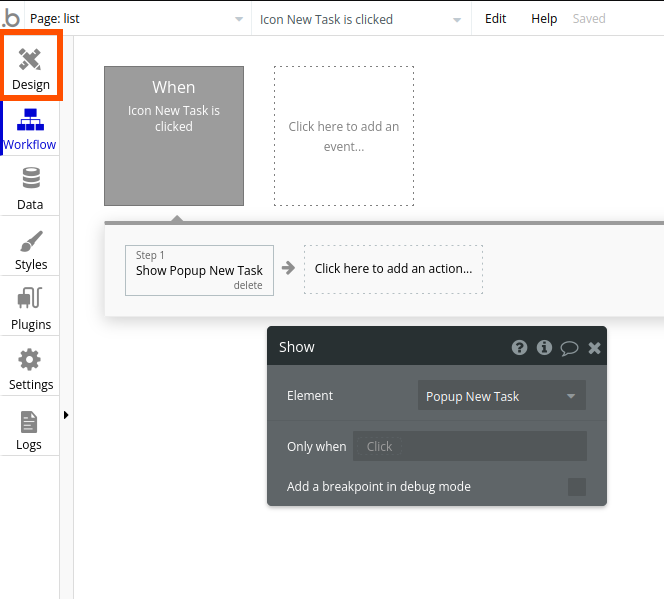Screen dimensions: 664x599
Task: Open the Icon New Task is clicked dropdown
Action: tap(360, 19)
